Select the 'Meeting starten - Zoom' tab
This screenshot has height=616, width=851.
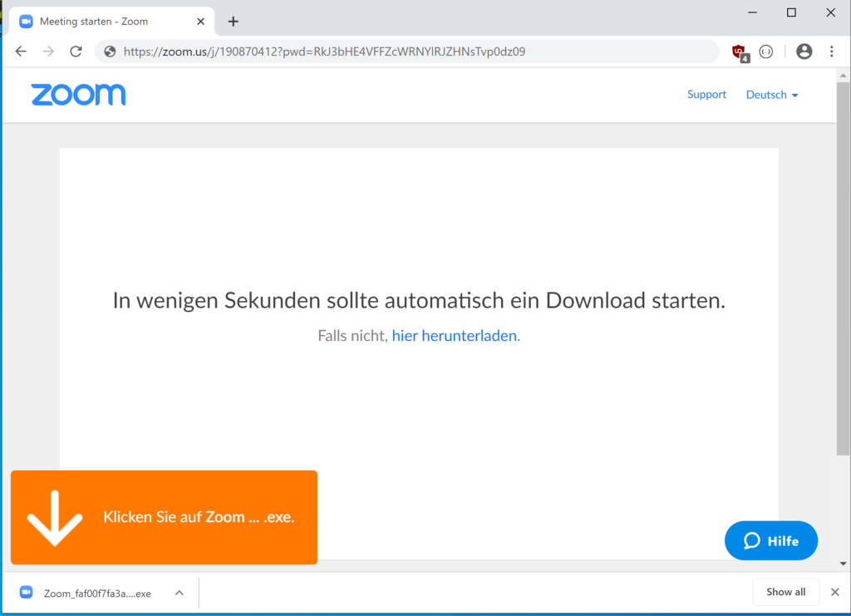111,22
